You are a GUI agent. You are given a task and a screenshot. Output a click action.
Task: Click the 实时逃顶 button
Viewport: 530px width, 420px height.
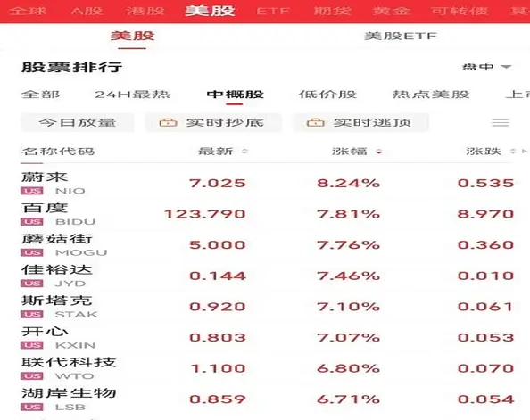(x=361, y=122)
